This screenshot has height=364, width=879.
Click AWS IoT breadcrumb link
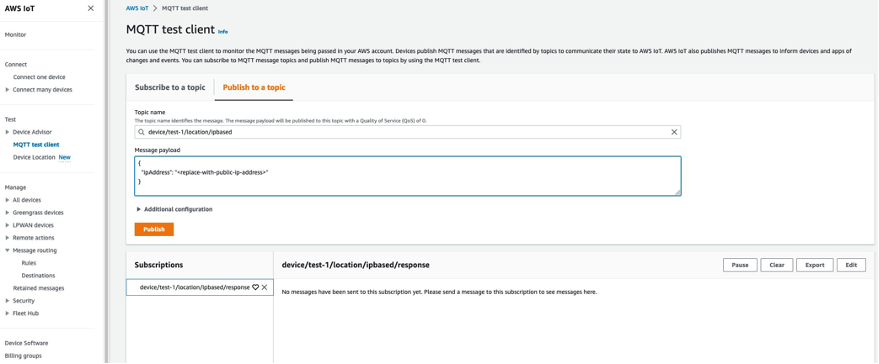tap(137, 8)
